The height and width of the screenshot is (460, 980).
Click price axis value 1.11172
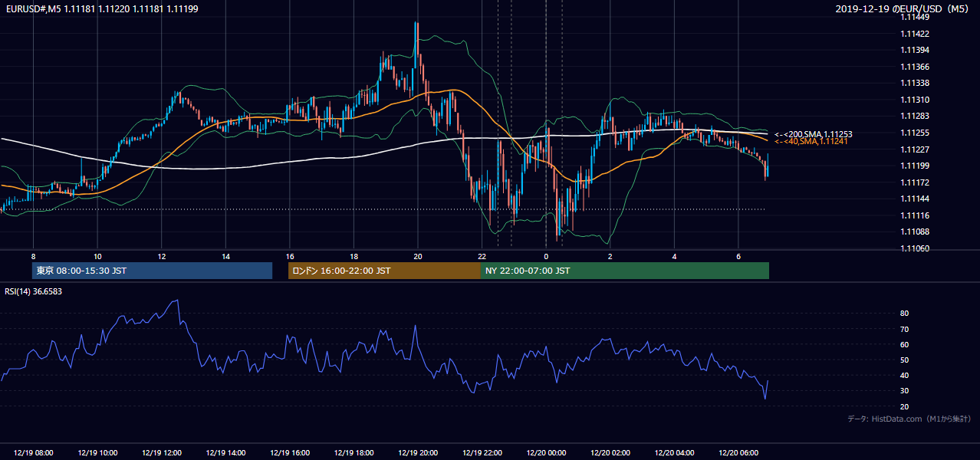tap(915, 182)
